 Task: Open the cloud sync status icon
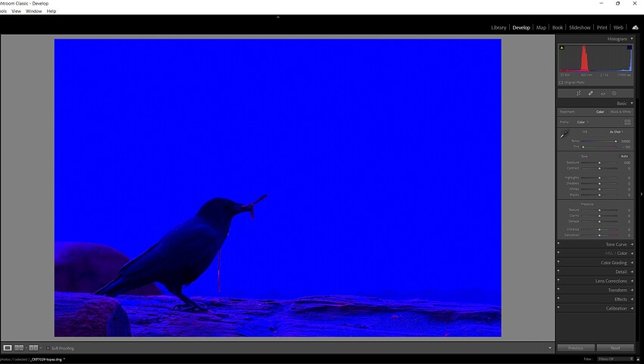635,27
